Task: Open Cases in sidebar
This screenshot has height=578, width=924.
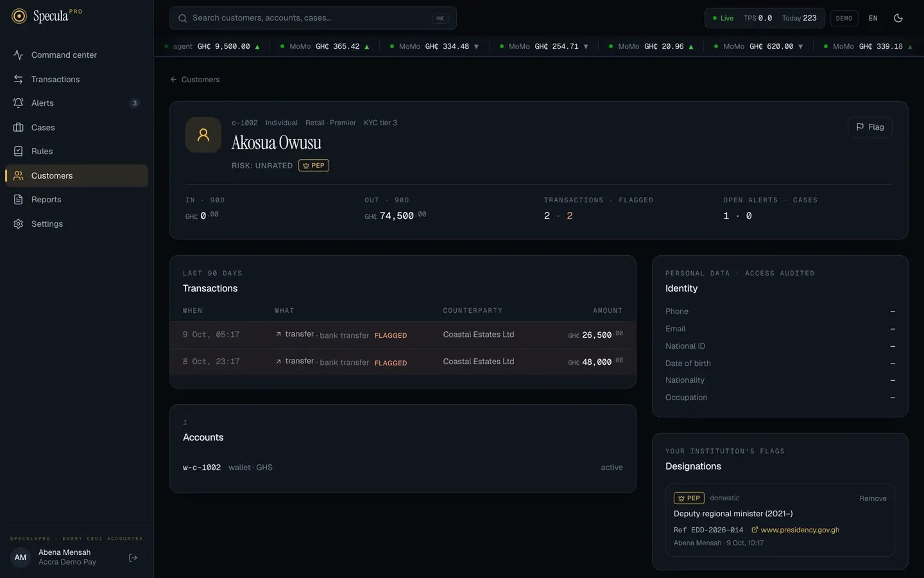Action: 76,128
